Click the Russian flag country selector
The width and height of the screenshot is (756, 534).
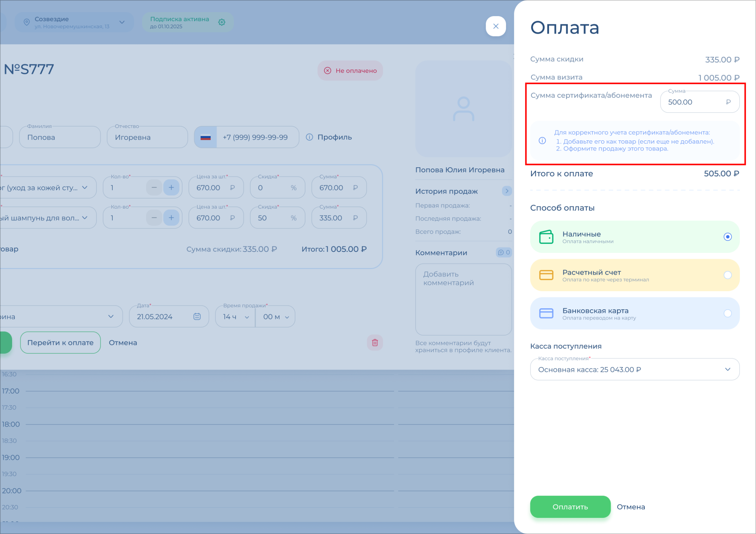click(x=206, y=137)
